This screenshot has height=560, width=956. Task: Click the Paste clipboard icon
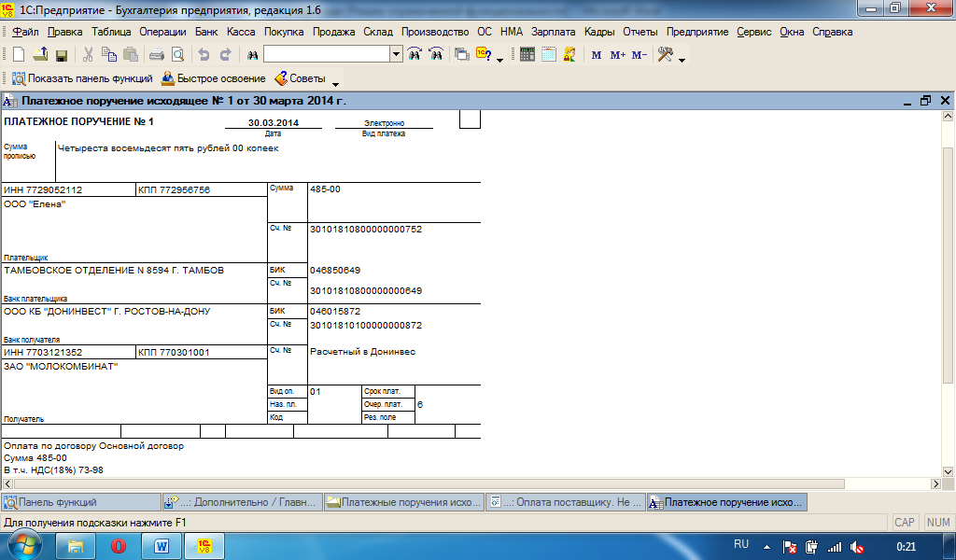click(x=131, y=55)
